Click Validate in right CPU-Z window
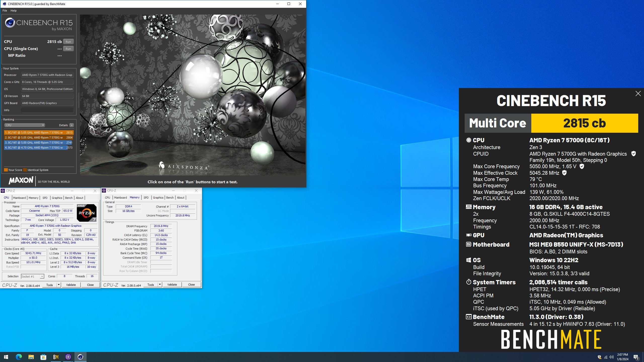This screenshot has height=362, width=644. (172, 285)
